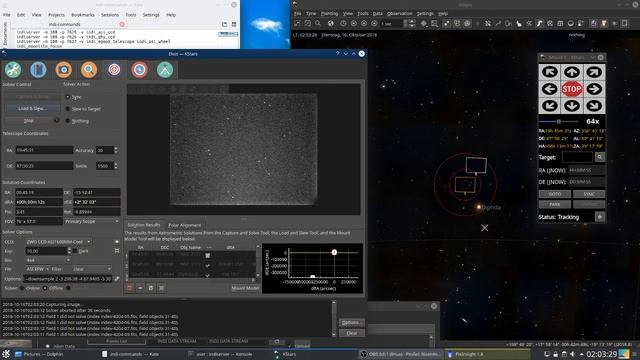640x360 pixels.
Task: Open the KStars File menu
Action: tap(298, 13)
